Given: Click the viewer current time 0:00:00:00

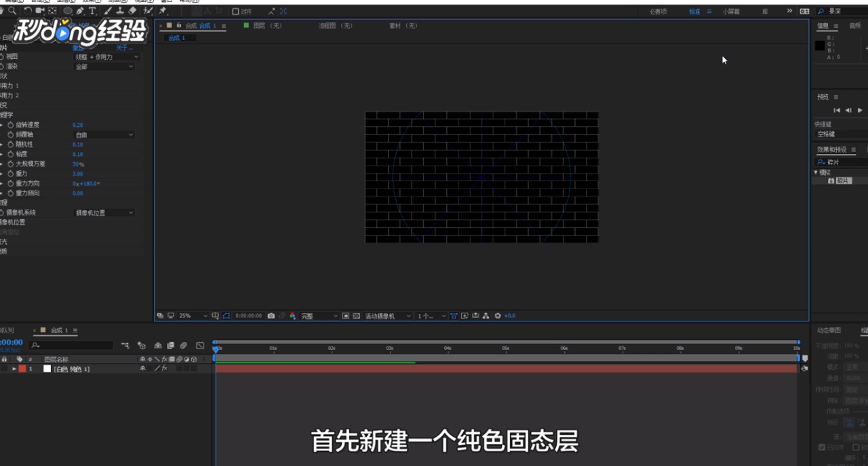Looking at the screenshot, I should click(x=249, y=316).
